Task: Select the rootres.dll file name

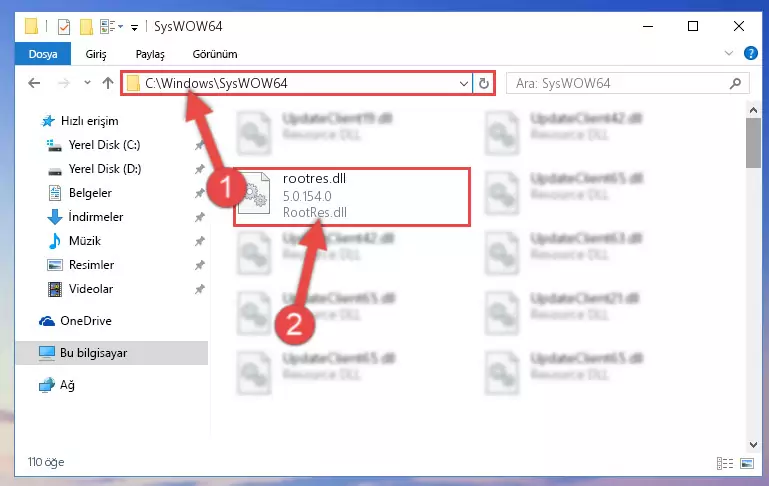Action: tap(314, 179)
